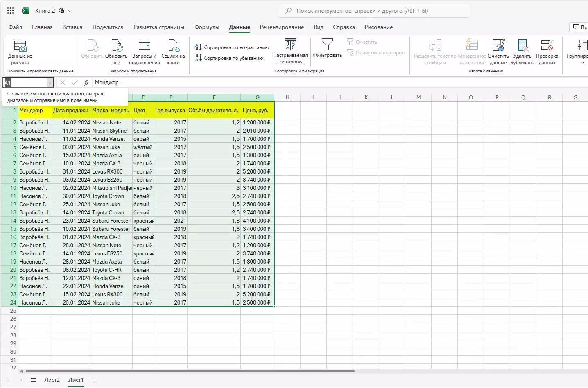The image size is (588, 388).
Task: Expand the Name Box dropdown arrow
Action: (x=50, y=83)
